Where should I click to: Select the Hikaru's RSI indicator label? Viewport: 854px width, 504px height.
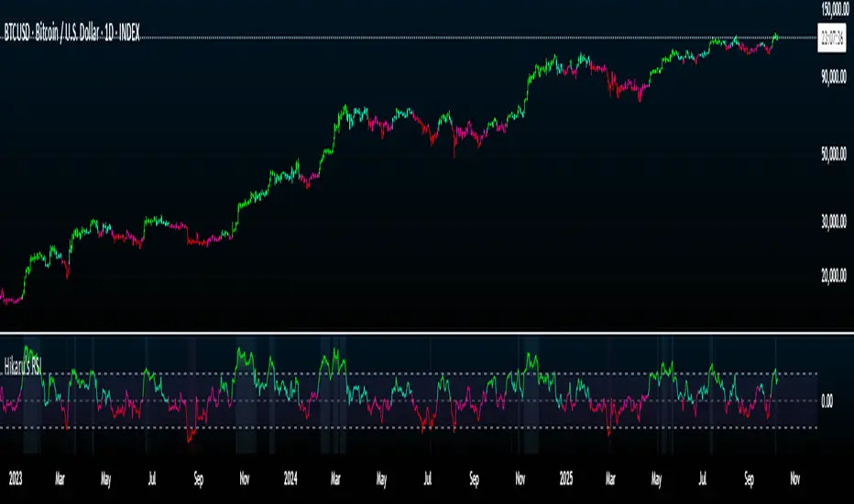coord(22,367)
